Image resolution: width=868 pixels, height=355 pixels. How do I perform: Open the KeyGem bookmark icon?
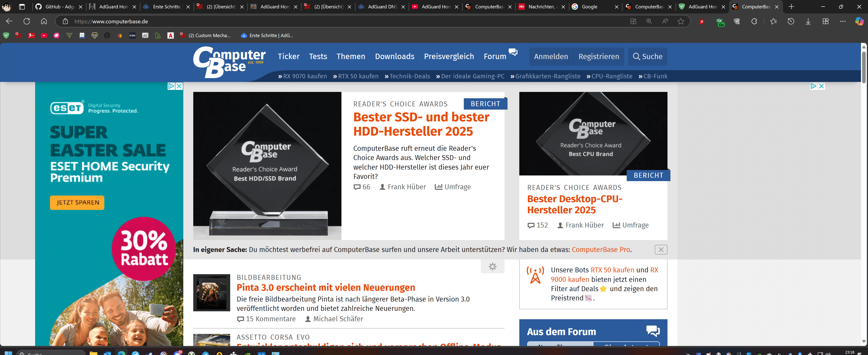coord(95,35)
